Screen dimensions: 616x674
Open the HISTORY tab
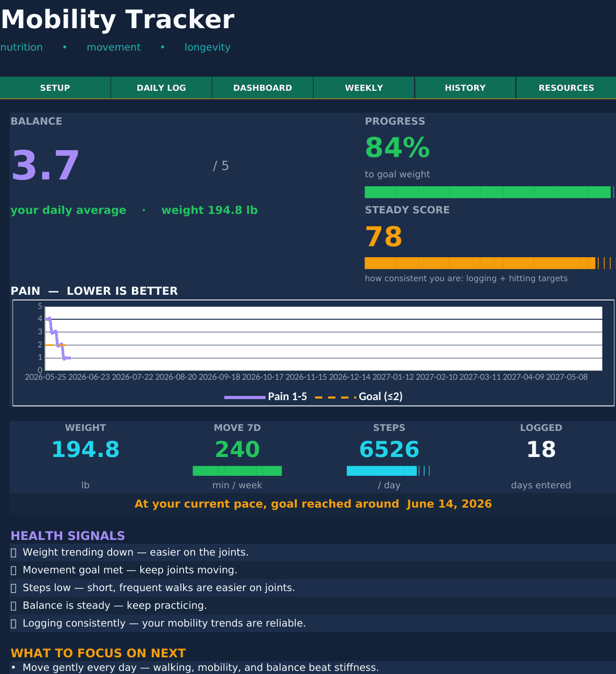coord(465,88)
